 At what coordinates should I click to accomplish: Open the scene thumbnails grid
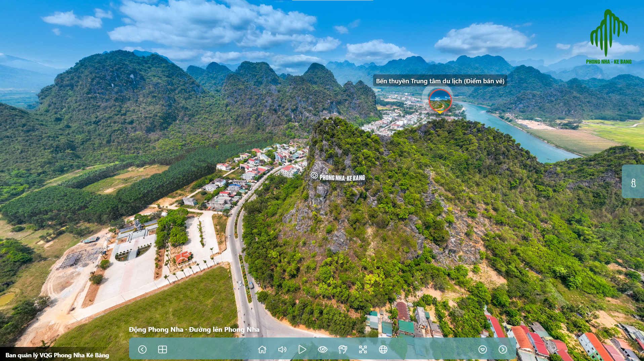tap(162, 350)
